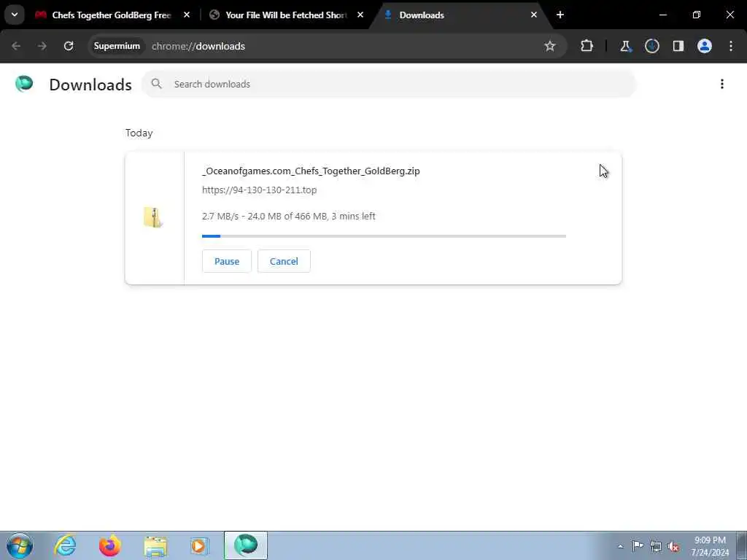Screen dimensions: 747x560
Task: Open Action Center flag icon
Action: coord(638,545)
